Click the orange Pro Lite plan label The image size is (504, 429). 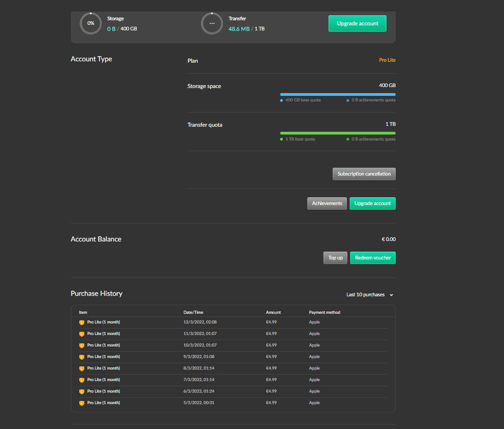click(x=387, y=60)
